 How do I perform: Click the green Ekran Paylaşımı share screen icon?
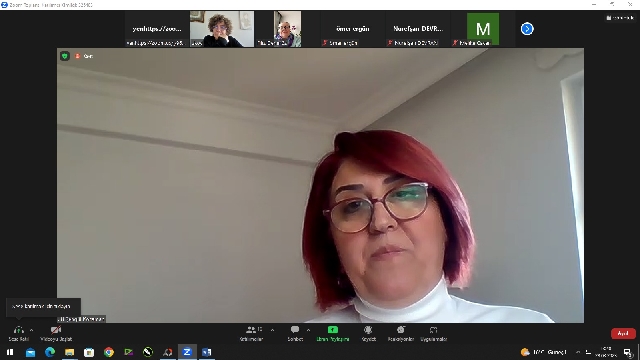333,330
